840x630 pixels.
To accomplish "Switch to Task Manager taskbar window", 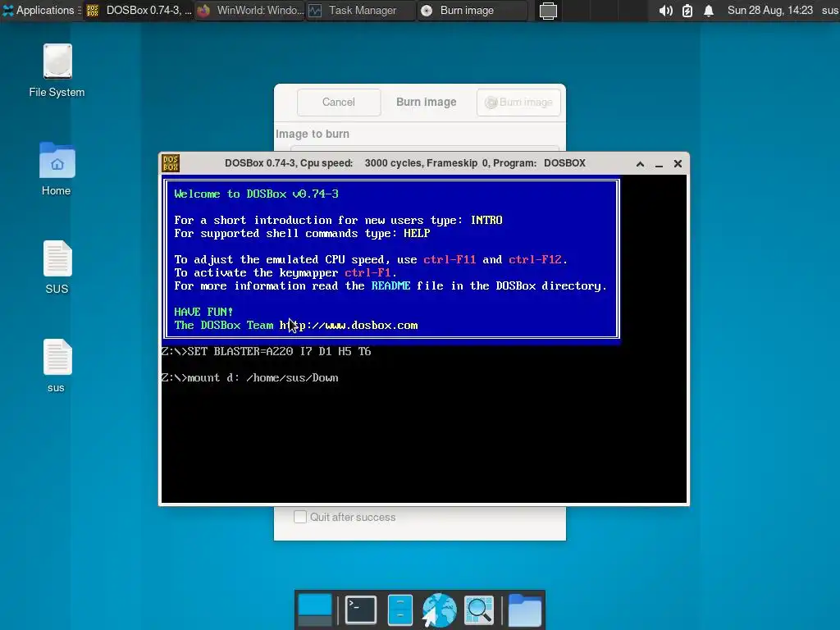I will (x=361, y=10).
